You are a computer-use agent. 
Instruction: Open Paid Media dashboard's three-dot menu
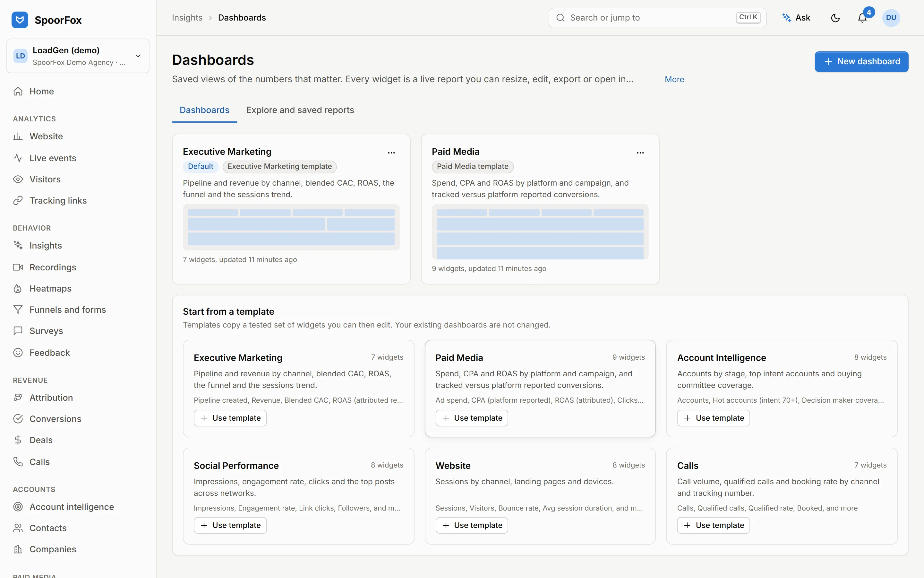[640, 153]
